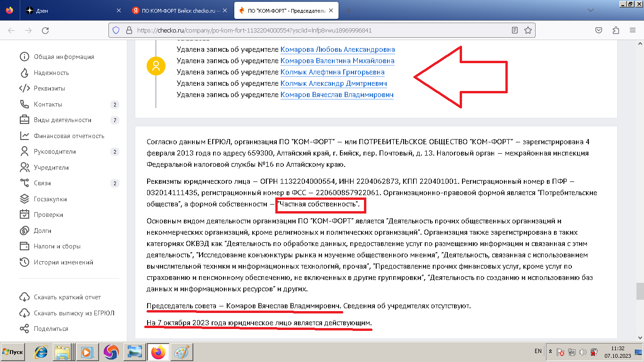Screen dimensions: 644x362
Task: Switch to ПО КОМ-ФОРТ Бийск search tab
Action: pos(179,10)
